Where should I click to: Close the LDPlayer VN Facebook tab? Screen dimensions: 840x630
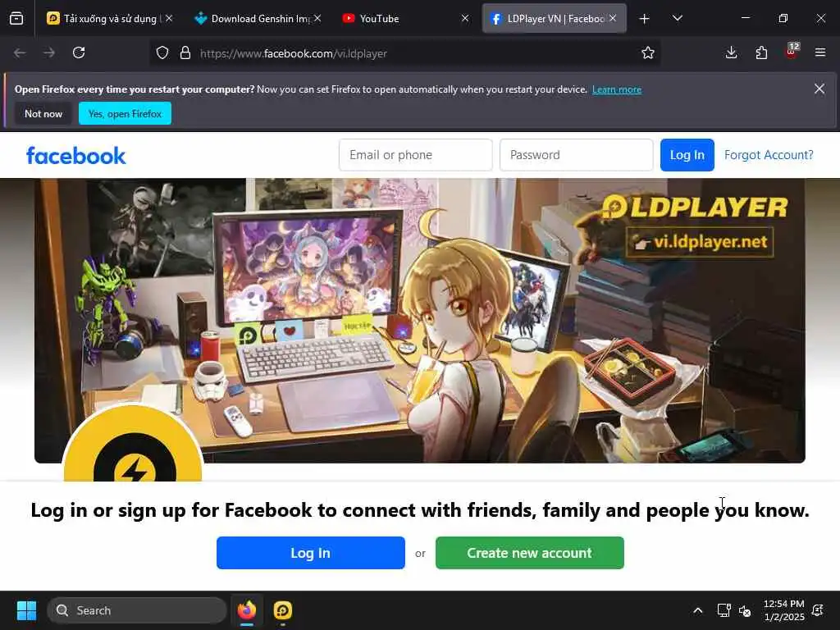613,18
